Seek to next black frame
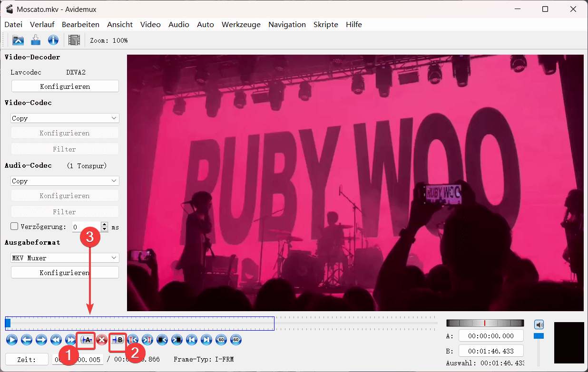588x372 pixels. point(176,340)
